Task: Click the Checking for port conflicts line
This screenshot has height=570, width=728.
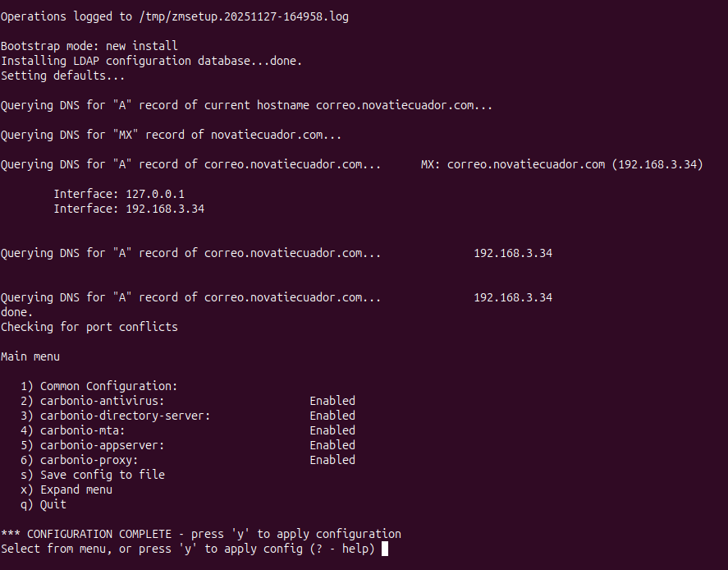Action: coord(89,327)
